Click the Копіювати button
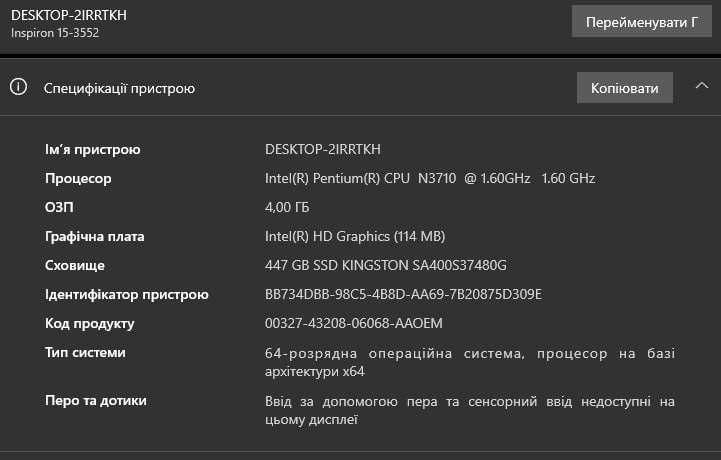The width and height of the screenshot is (721, 460). (x=625, y=87)
